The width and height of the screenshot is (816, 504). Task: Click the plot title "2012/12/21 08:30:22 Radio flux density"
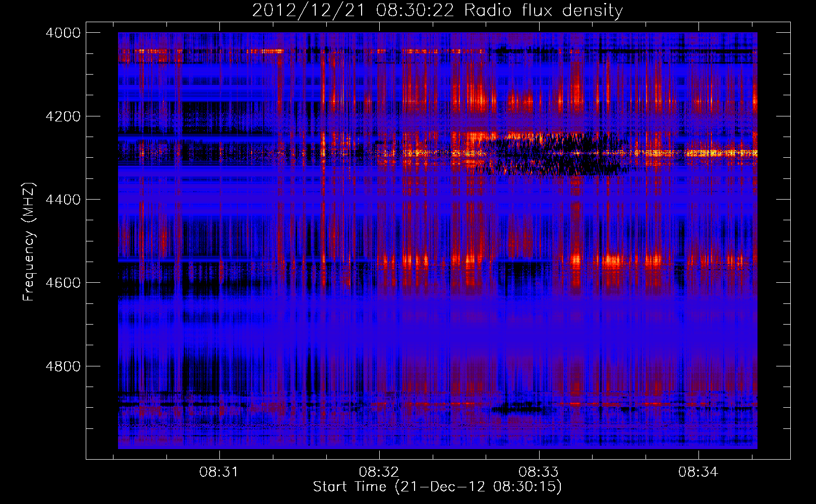tap(437, 11)
